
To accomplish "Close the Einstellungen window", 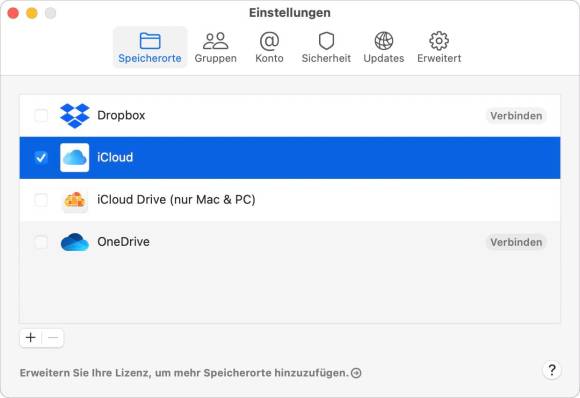I will click(x=13, y=13).
